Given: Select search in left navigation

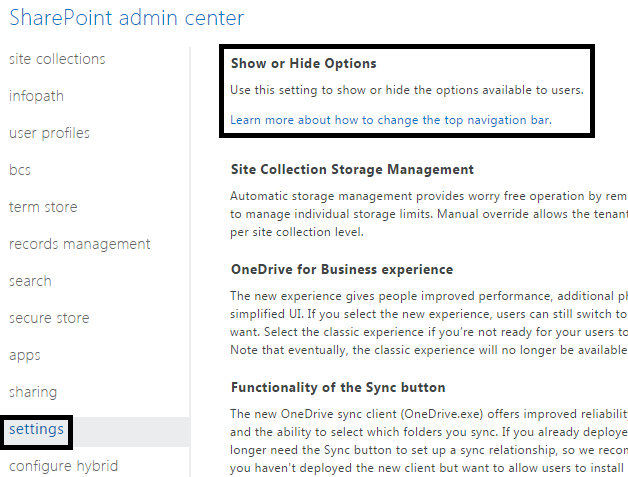Looking at the screenshot, I should [30, 281].
